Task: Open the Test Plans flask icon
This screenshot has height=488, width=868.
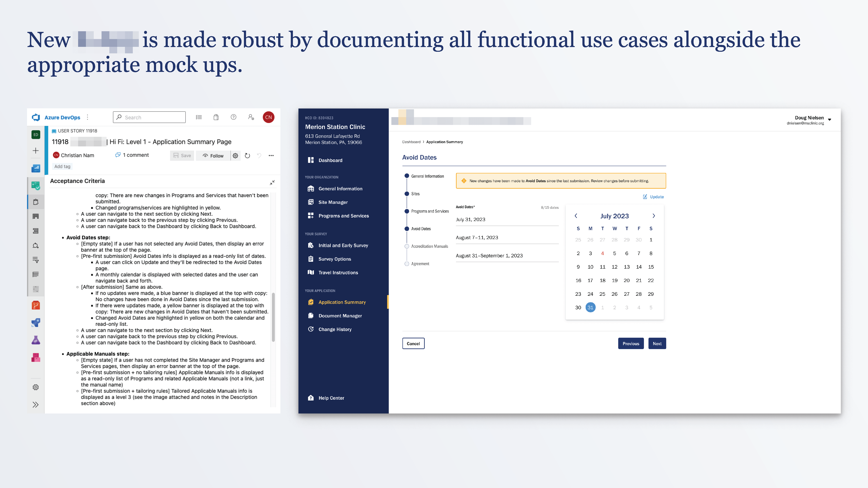Action: pos(36,340)
